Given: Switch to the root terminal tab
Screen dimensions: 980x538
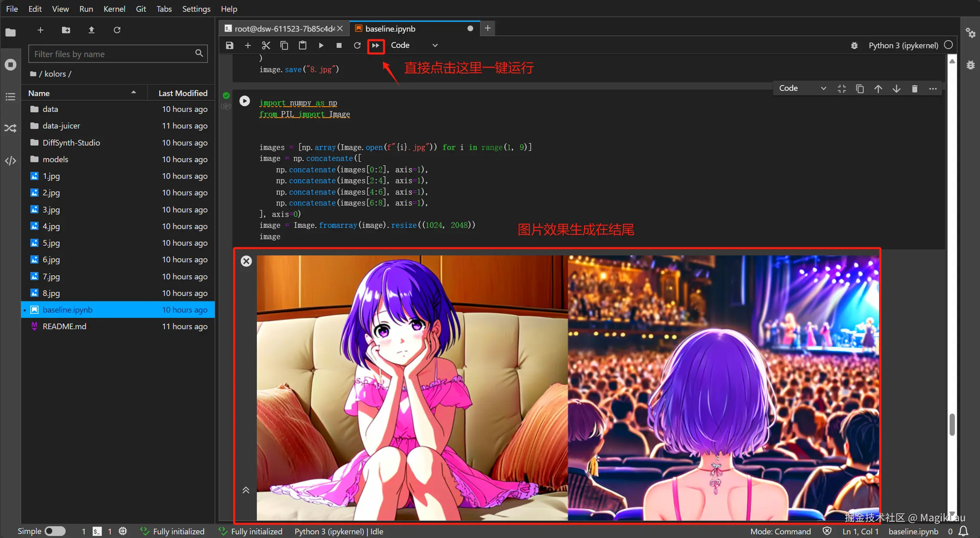Looking at the screenshot, I should tap(284, 29).
